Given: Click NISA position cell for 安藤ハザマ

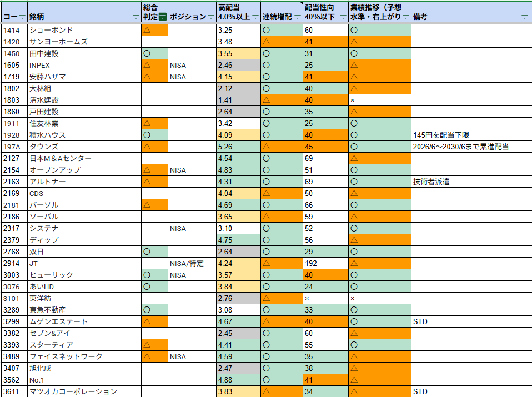Looking at the screenshot, I should (x=192, y=77).
